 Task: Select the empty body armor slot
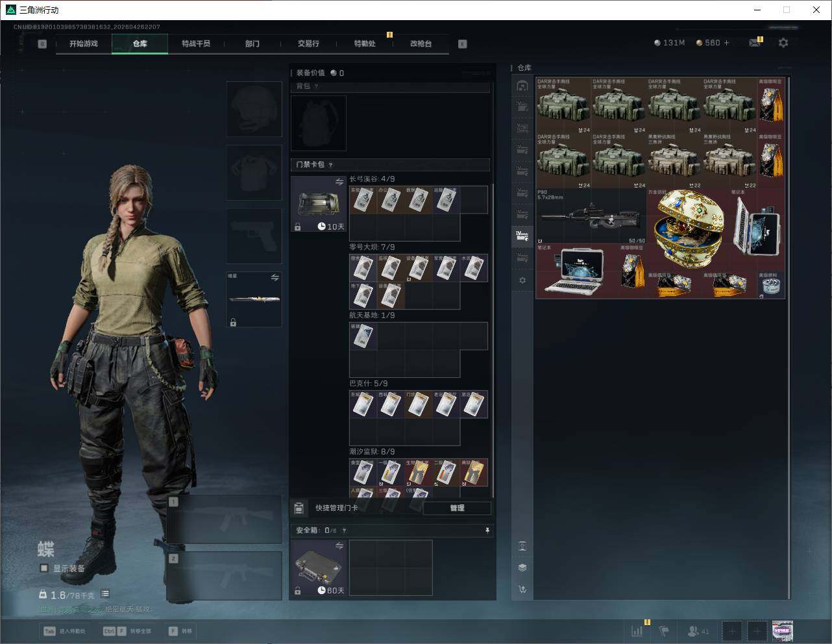[x=254, y=172]
